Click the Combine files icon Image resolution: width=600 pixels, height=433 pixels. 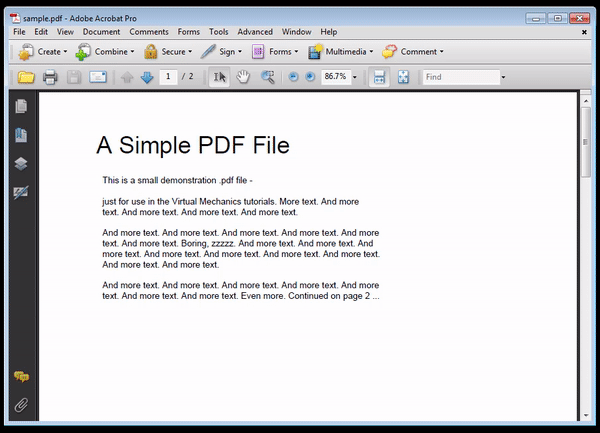(x=83, y=52)
